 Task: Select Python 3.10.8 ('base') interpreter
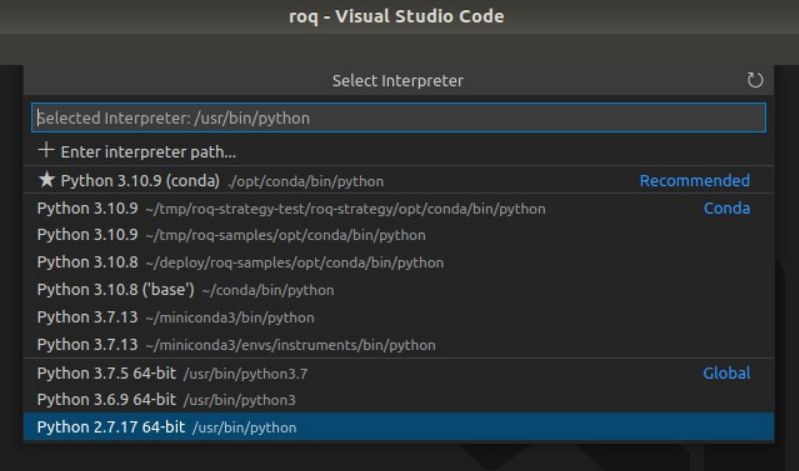point(398,290)
